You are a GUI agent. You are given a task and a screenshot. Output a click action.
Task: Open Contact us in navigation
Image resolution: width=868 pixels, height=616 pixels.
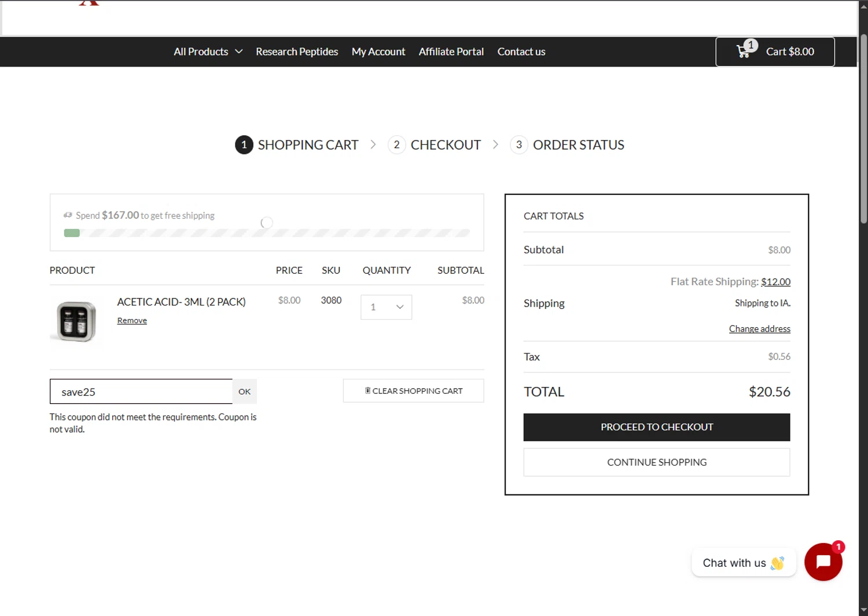[x=521, y=51]
